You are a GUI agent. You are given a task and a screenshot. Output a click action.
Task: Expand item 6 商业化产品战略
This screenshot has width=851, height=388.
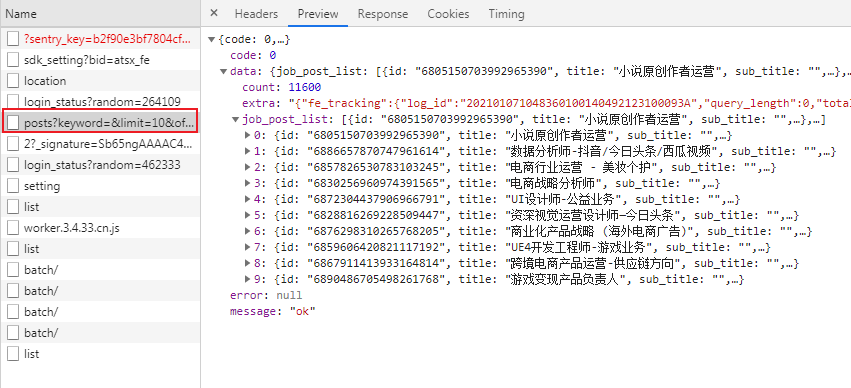(x=248, y=231)
